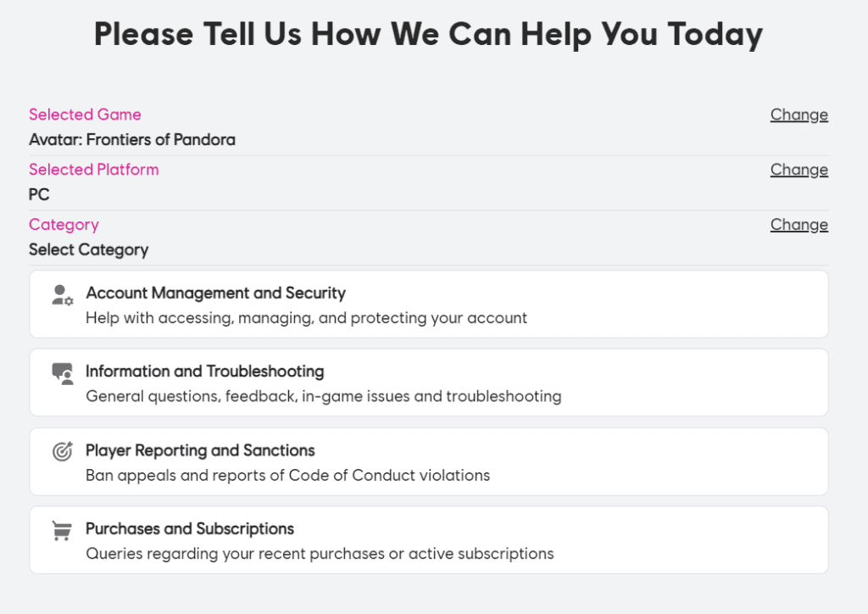Image resolution: width=868 pixels, height=614 pixels.
Task: Click the PC platform value
Action: point(39,194)
